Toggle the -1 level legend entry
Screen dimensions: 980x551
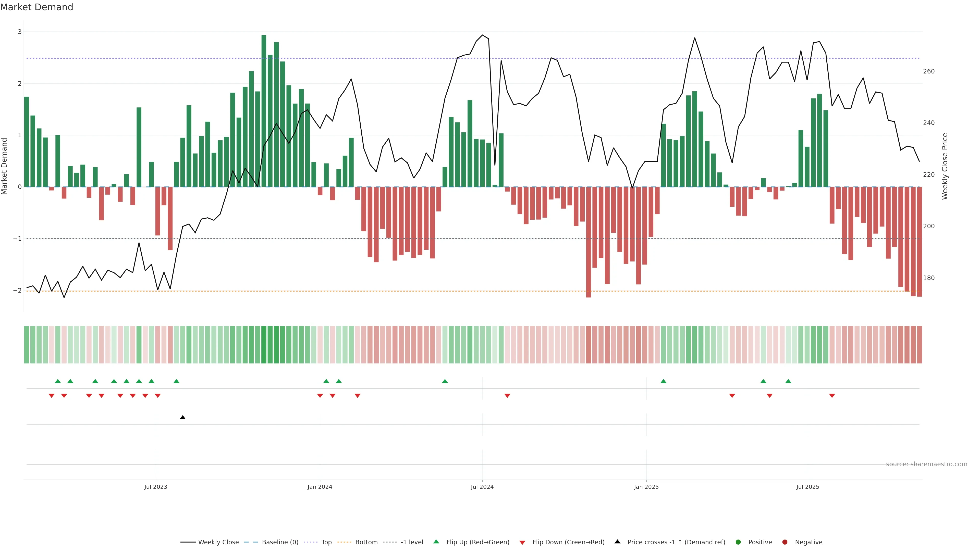412,542
